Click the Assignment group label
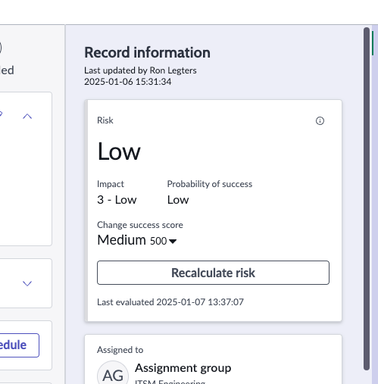 (183, 368)
